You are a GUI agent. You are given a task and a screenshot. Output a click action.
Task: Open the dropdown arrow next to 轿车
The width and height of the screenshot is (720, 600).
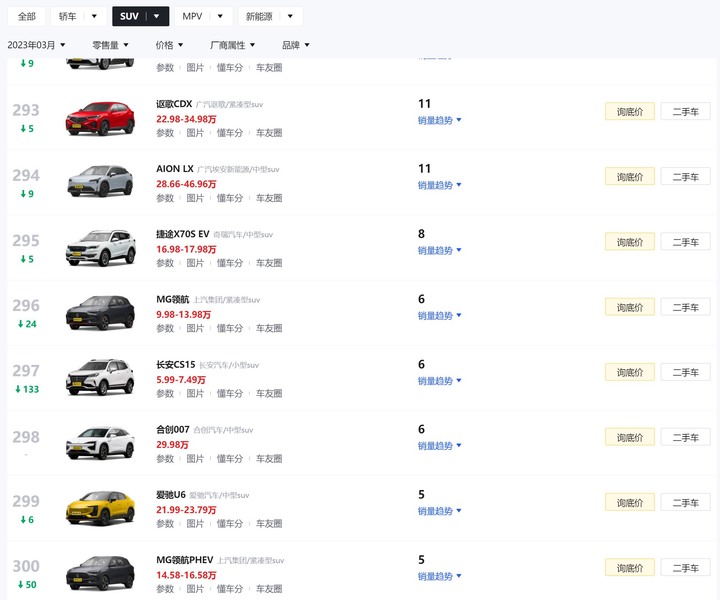(94, 17)
